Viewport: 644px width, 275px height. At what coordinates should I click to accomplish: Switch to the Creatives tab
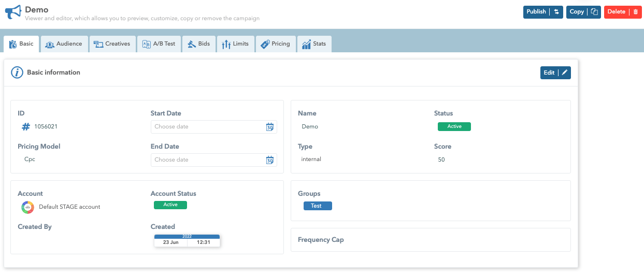point(112,44)
